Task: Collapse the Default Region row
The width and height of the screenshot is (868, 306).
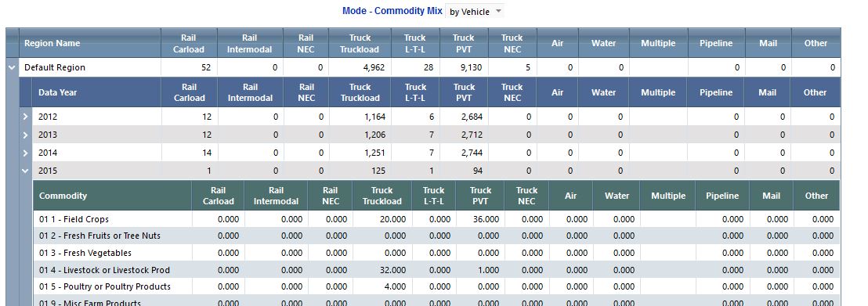Action: tap(12, 67)
